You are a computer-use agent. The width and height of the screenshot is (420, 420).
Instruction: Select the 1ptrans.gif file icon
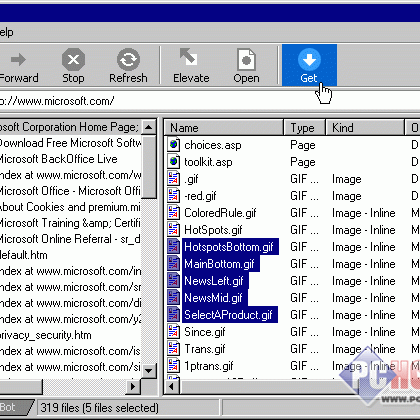tap(173, 366)
